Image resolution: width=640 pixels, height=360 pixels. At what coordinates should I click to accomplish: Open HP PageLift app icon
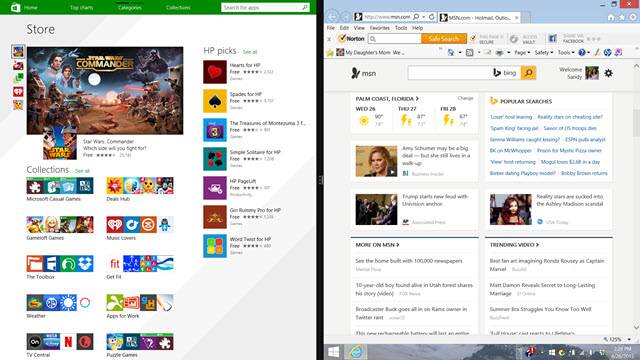tap(215, 188)
